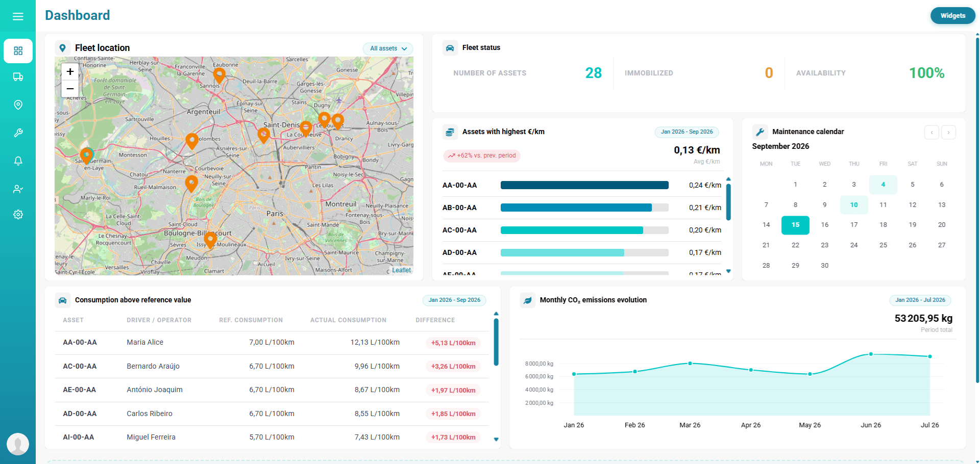This screenshot has height=464, width=980.
Task: Go to previous month in maintenance calendar
Action: (x=932, y=133)
